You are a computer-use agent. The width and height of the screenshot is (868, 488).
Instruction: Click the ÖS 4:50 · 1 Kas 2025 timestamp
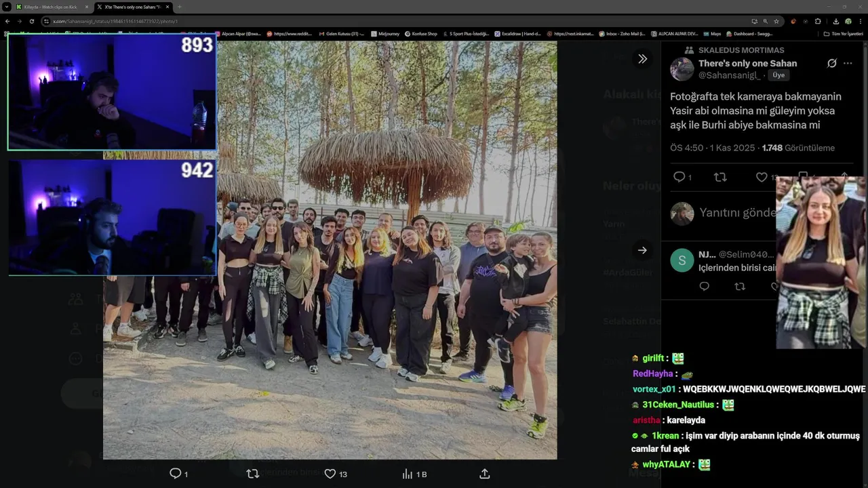coord(712,148)
